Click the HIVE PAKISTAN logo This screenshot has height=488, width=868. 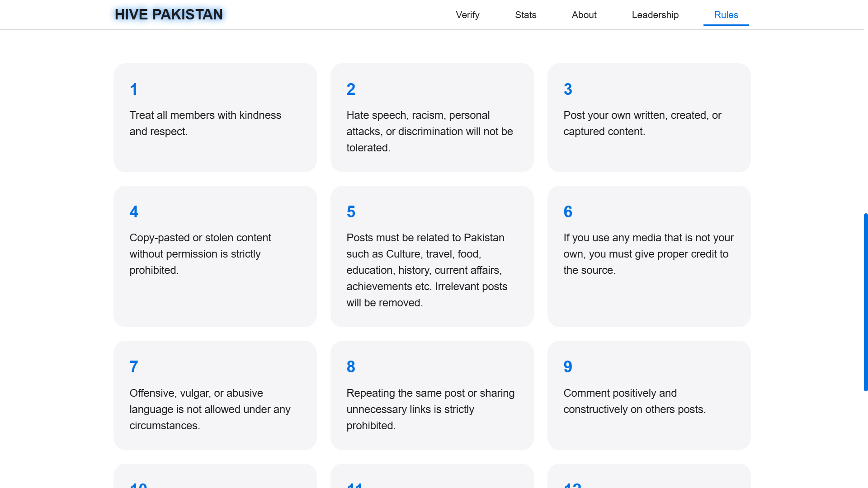tap(169, 14)
